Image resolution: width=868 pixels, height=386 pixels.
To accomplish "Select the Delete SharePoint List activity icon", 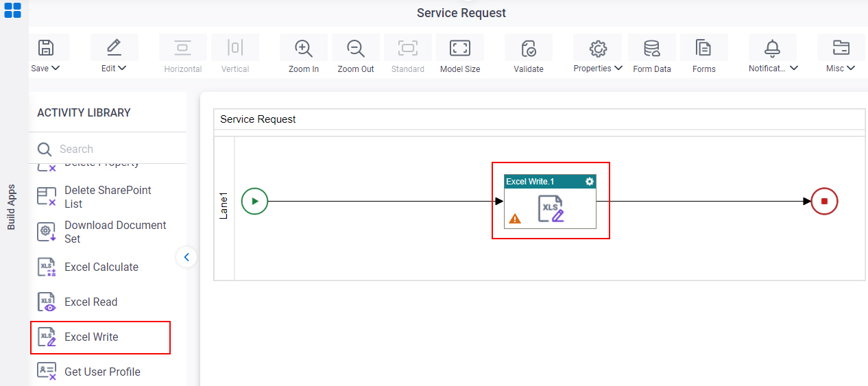I will click(47, 197).
